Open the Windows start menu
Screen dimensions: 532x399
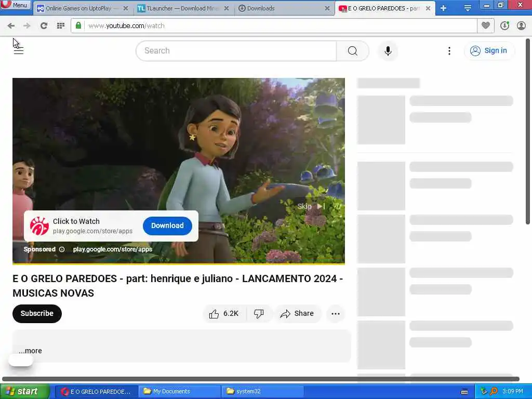tap(24, 392)
